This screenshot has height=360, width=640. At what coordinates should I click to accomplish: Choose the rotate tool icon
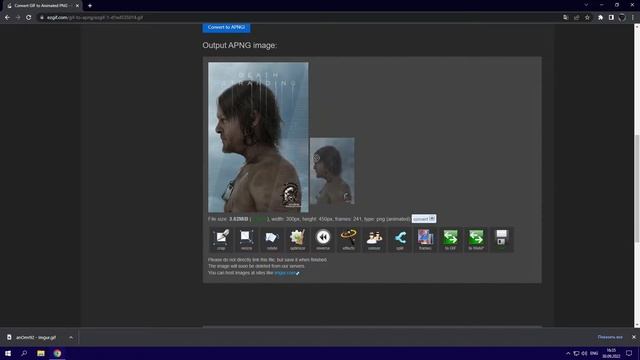272,240
